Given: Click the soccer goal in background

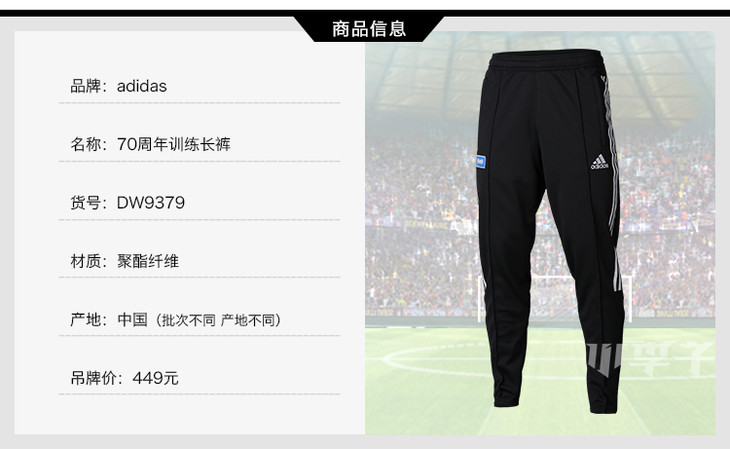Looking at the screenshot, I should coord(554,298).
